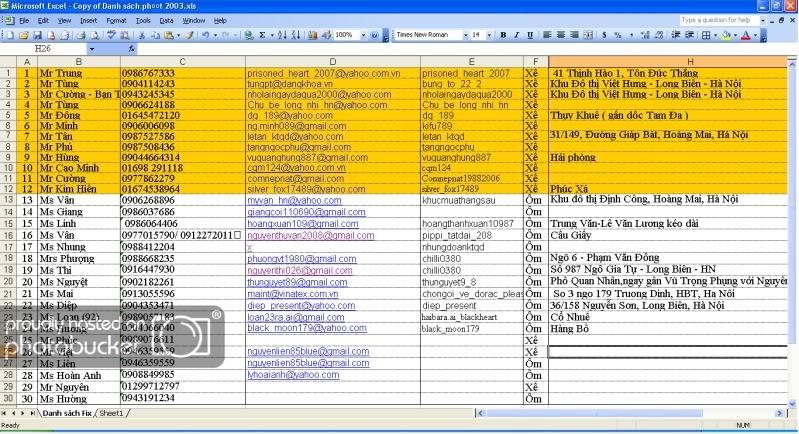Click the Name Box showing H26
Screen dimensions: 799x434
click(x=44, y=49)
